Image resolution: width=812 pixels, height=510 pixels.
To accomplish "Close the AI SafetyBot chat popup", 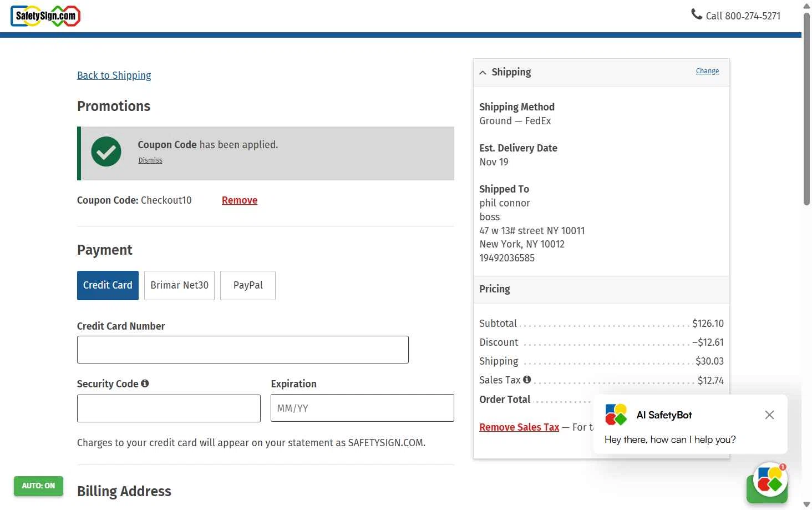I will tap(769, 415).
